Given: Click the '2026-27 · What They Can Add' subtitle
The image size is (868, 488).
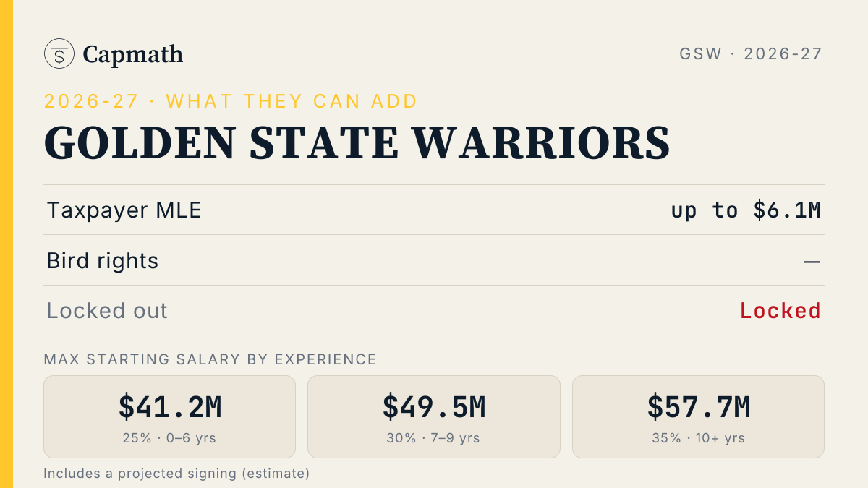Looking at the screenshot, I should click(231, 101).
